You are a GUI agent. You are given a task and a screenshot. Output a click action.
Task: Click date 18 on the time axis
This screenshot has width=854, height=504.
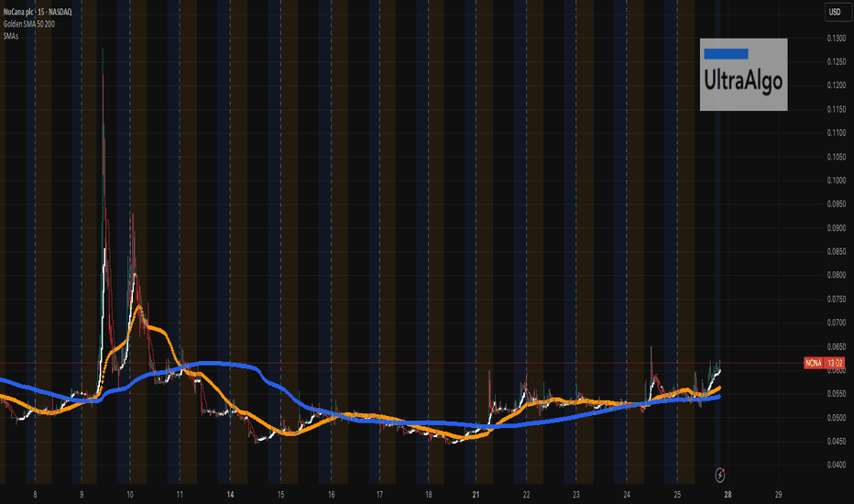coord(429,495)
